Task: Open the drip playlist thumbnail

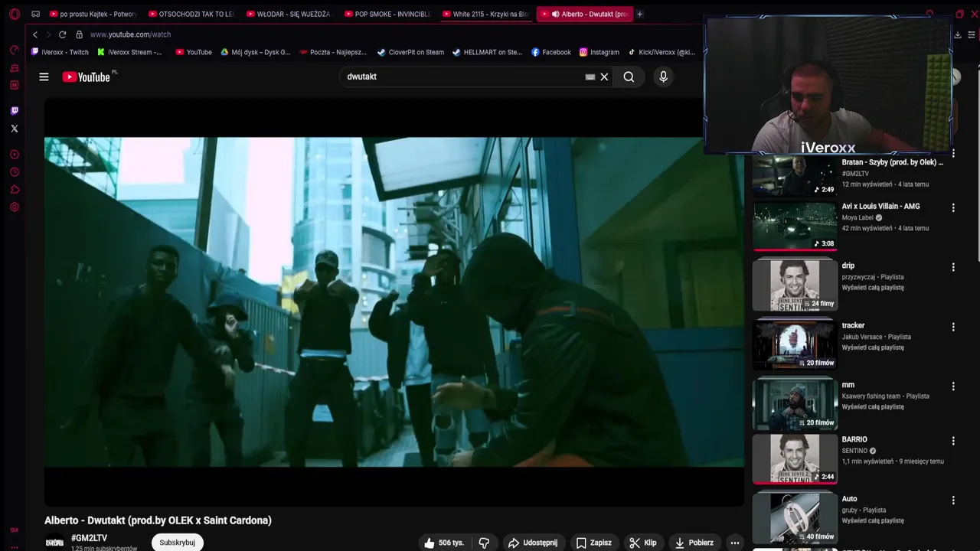Action: (x=795, y=285)
